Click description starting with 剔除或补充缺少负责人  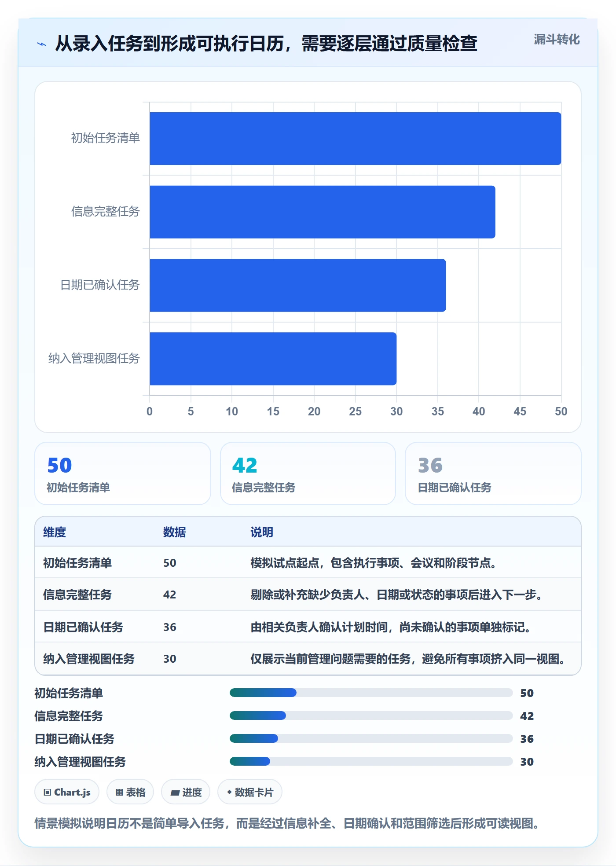pos(396,594)
